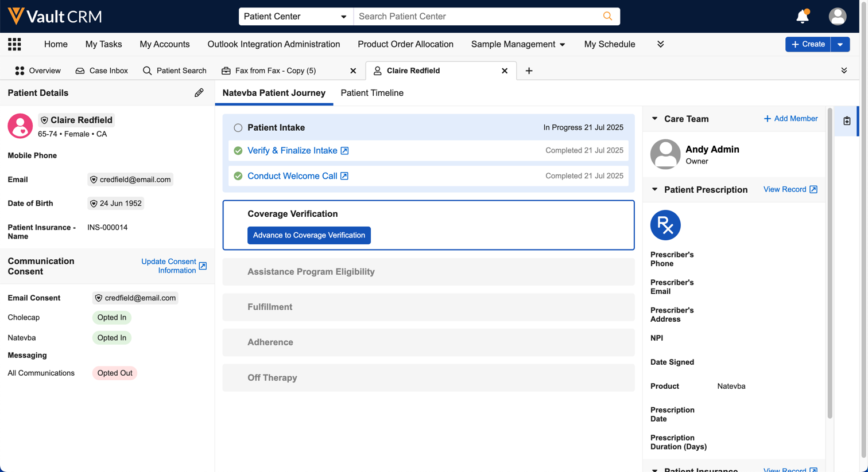Click the pencil icon to edit Patient Details
868x472 pixels.
(x=199, y=93)
